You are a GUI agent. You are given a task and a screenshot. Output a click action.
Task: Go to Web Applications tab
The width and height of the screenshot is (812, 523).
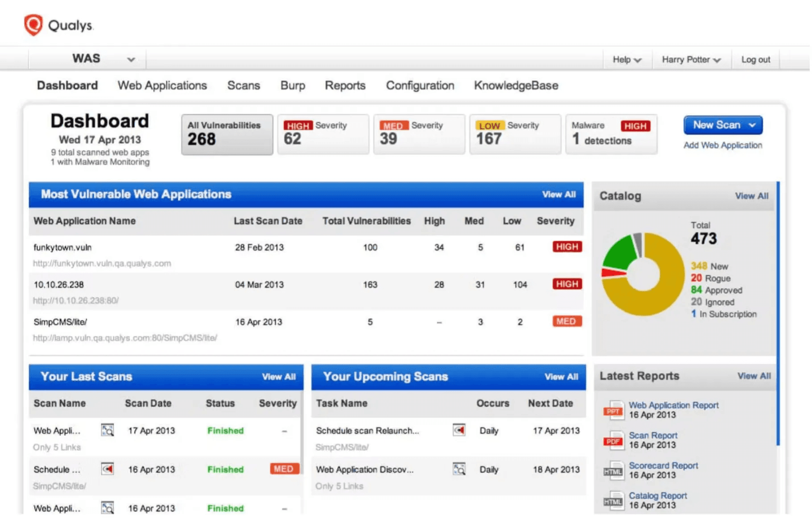[163, 86]
